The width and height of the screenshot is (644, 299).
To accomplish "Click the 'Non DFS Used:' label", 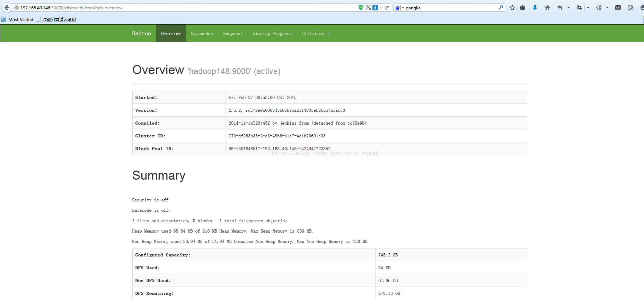I will (153, 281).
